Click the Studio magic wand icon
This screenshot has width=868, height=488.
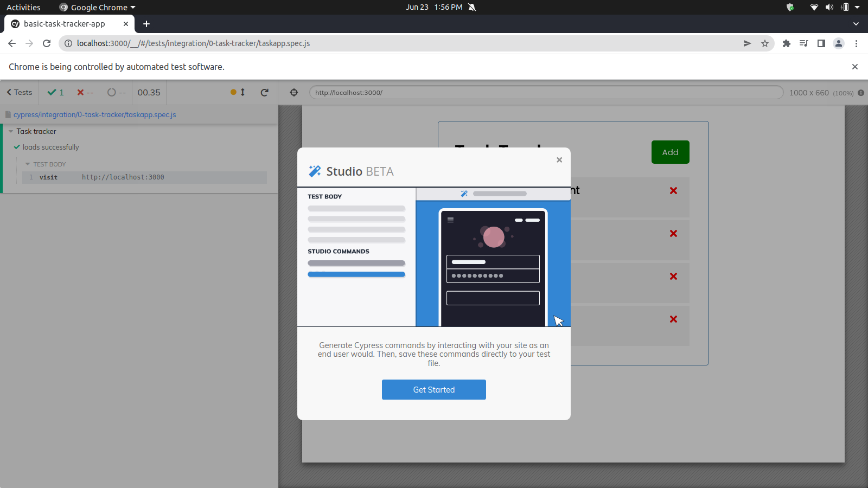coord(315,171)
